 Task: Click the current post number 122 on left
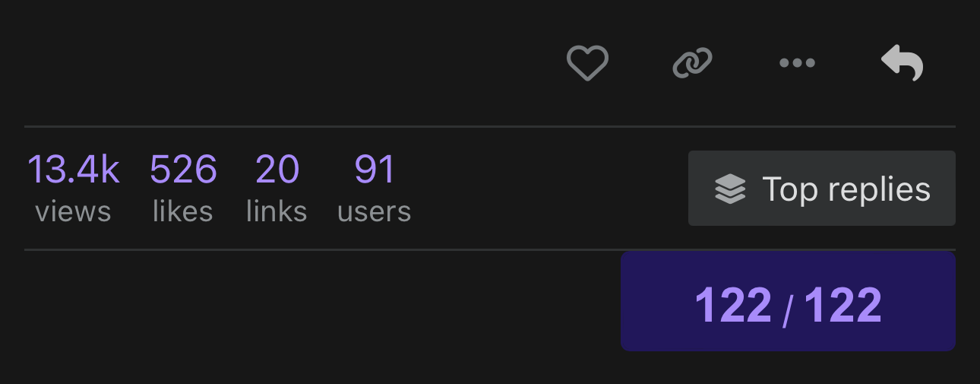(732, 305)
